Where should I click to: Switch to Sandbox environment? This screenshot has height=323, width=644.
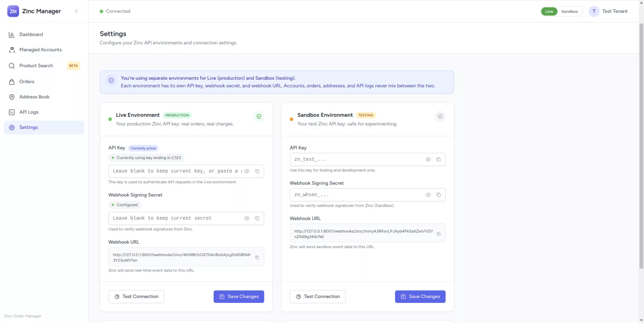(x=570, y=11)
